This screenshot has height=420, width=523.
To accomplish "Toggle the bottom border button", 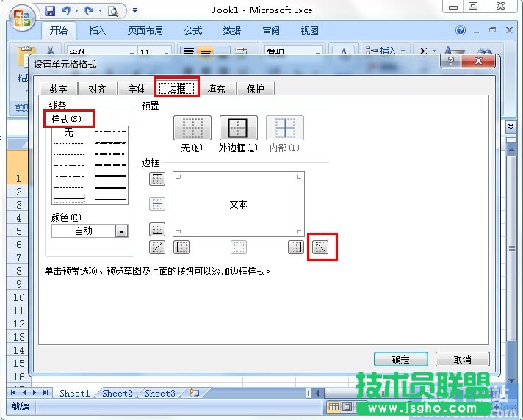I will coord(157,229).
